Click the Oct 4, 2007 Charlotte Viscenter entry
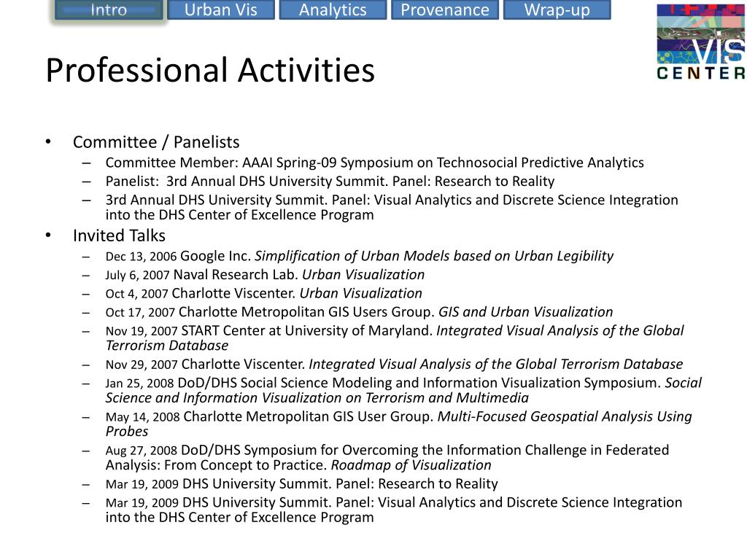Screen dimensions: 747x560 (263, 293)
